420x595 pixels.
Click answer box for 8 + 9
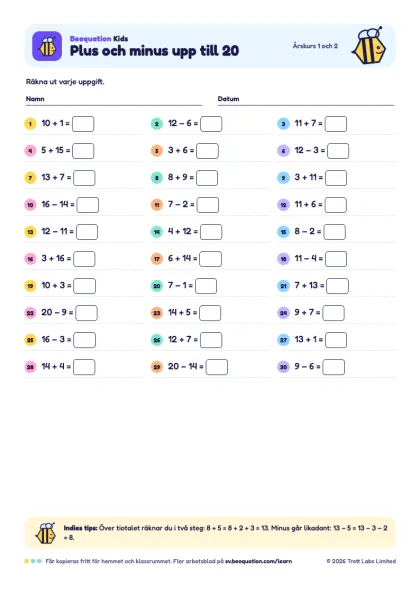[207, 178]
